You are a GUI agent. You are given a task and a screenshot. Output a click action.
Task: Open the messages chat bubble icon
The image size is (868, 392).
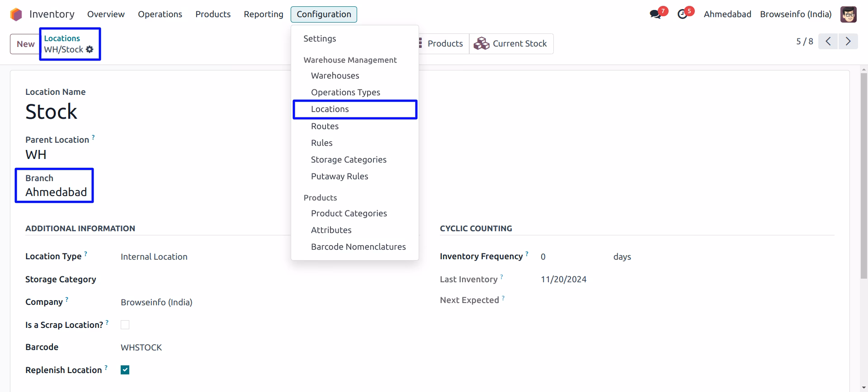coord(655,14)
